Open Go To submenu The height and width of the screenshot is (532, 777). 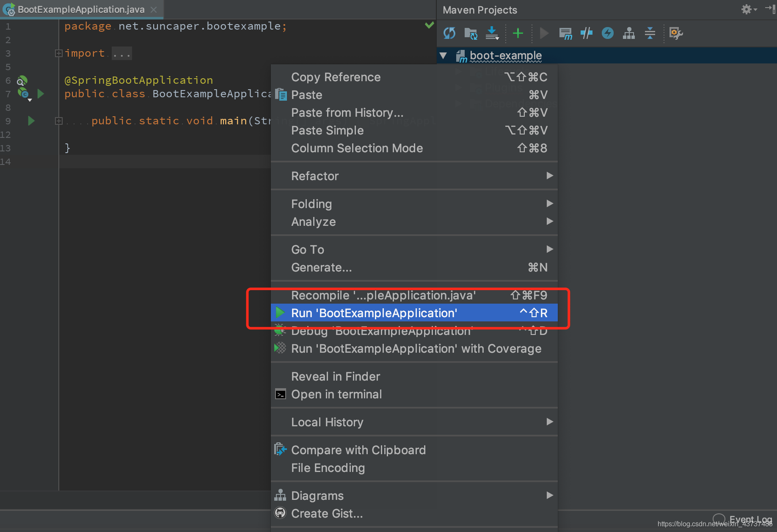(414, 250)
